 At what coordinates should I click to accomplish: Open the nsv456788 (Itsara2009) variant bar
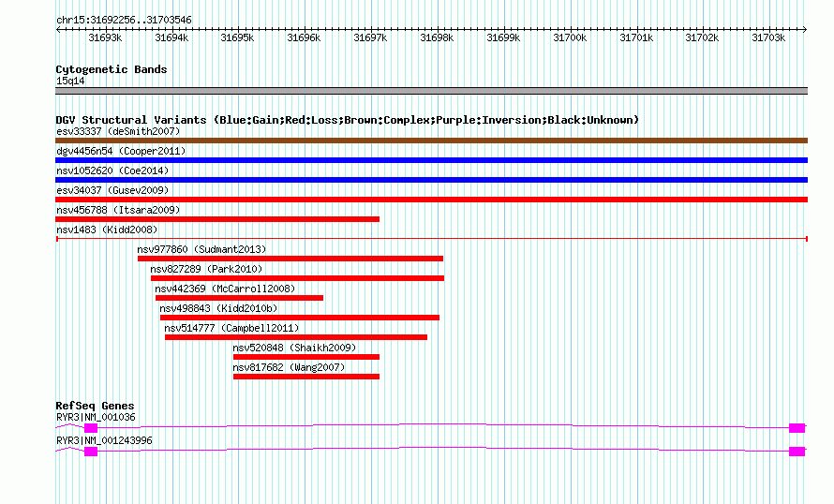point(217,219)
